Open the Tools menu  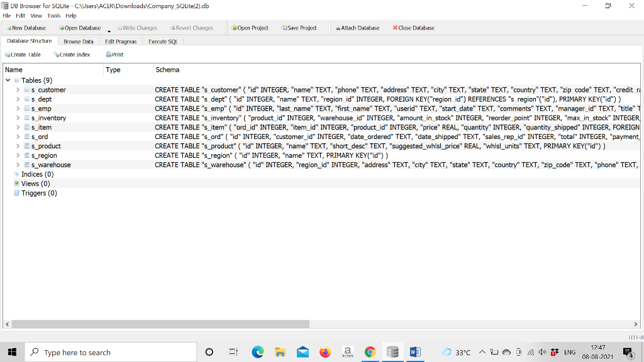53,16
